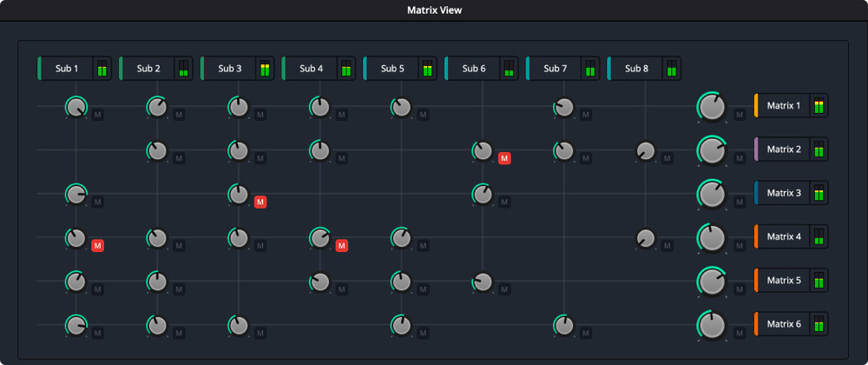Click the Sub 5 level meter icon
Screen dimensions: 868x365
[x=427, y=69]
